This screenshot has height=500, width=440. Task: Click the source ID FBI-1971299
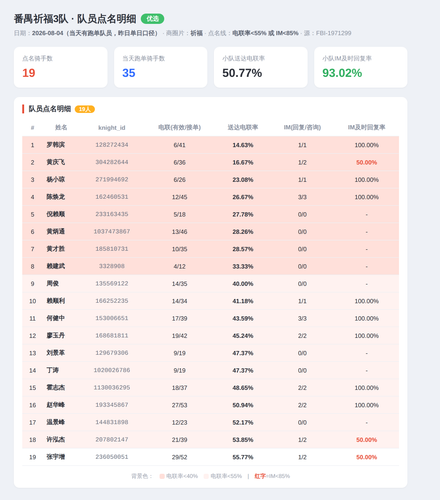point(334,33)
